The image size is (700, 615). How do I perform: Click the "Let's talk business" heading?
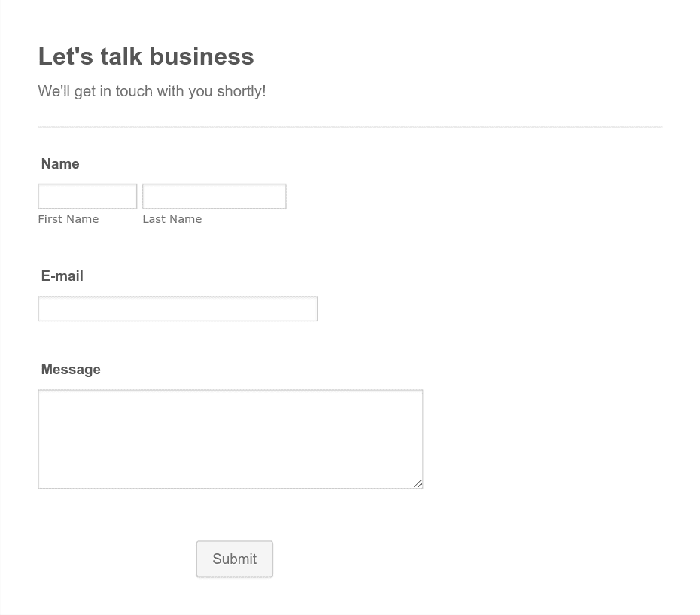pyautogui.click(x=146, y=56)
